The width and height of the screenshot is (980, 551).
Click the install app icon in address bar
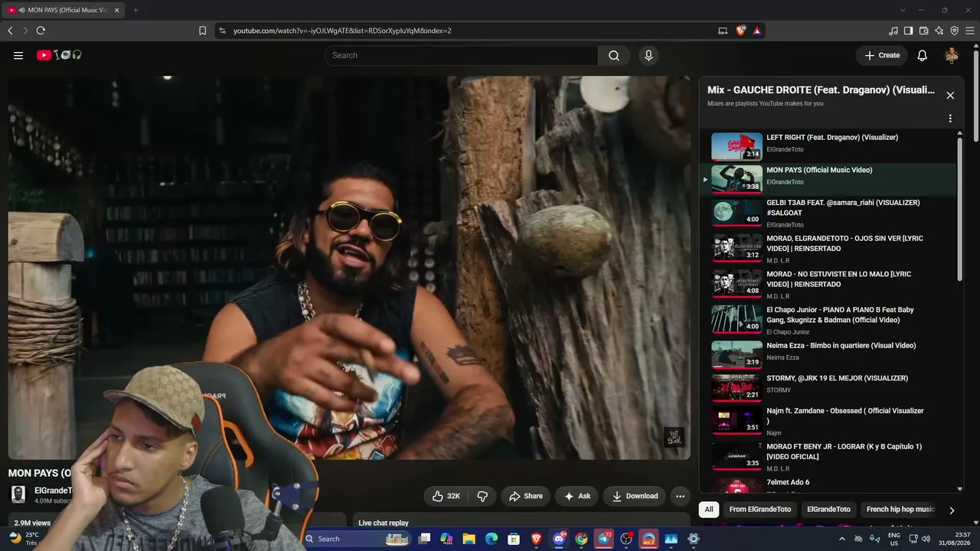[x=723, y=31]
